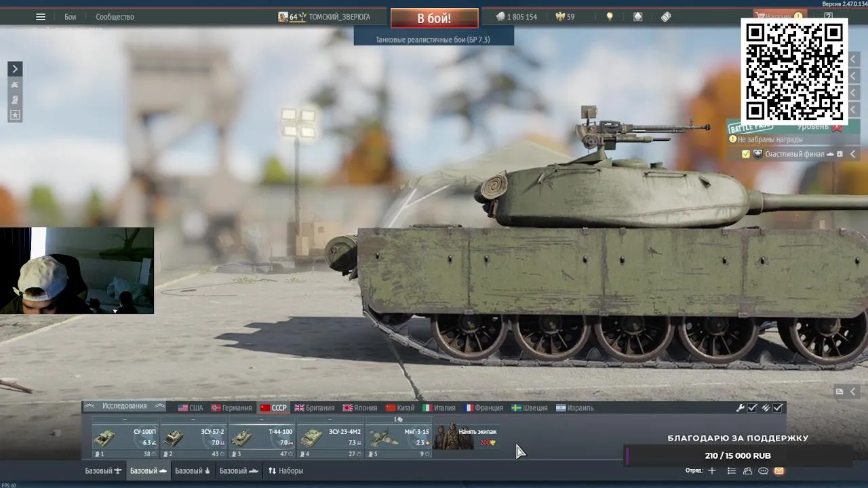Switch to Базовый helicopter preset
Screen dimensions: 868x488
(193, 470)
